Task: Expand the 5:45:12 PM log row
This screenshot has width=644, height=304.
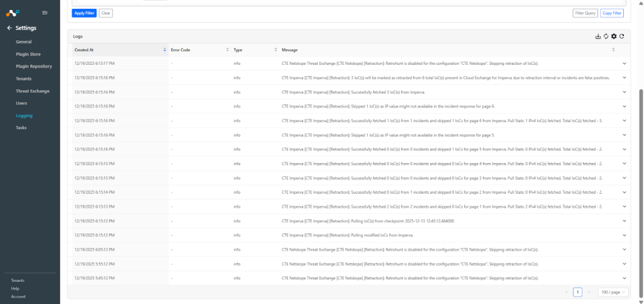Action: pos(625,278)
